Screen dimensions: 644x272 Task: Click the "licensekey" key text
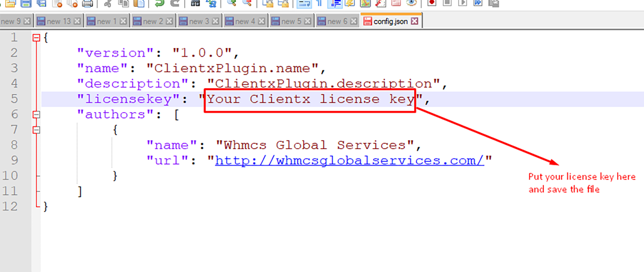click(x=129, y=99)
